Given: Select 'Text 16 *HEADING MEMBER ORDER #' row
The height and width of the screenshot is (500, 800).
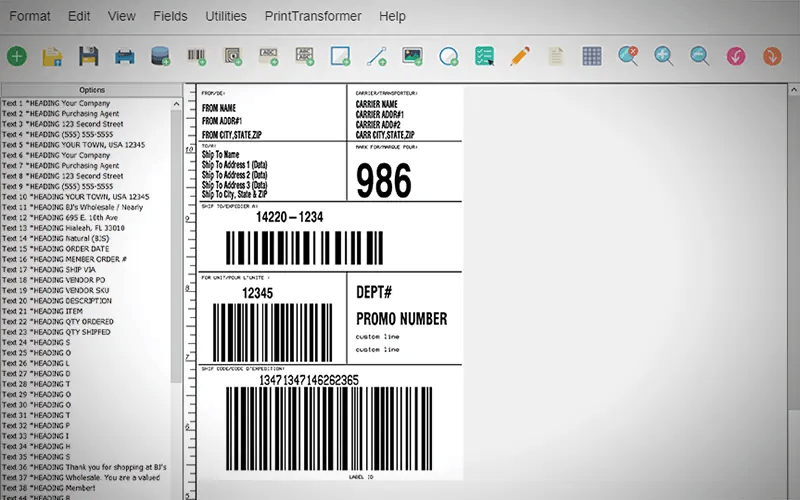Looking at the screenshot, I should click(86, 259).
